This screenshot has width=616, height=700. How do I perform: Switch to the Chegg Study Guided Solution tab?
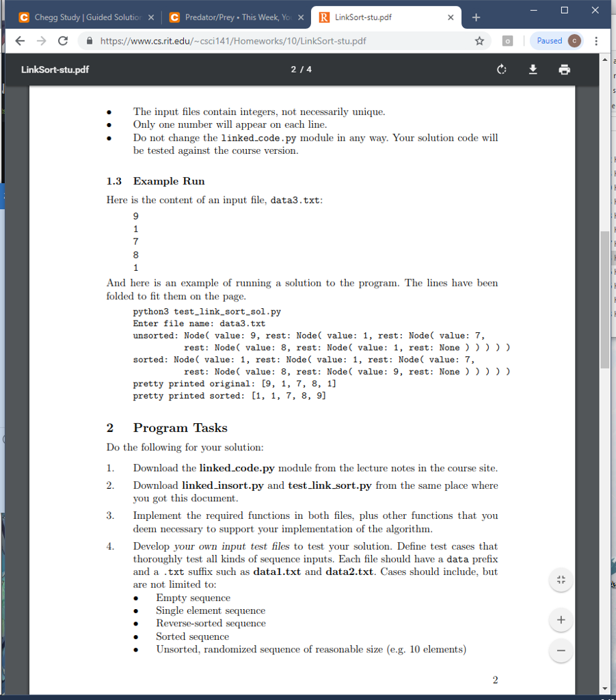(87, 17)
